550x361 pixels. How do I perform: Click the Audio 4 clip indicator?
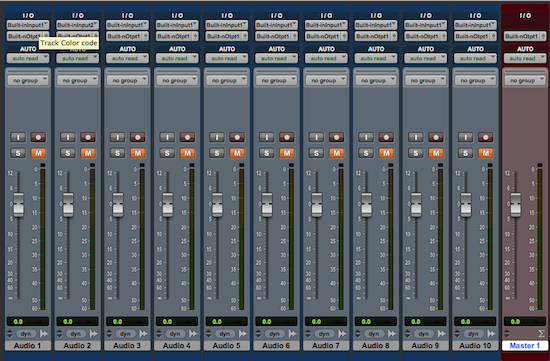point(192,165)
